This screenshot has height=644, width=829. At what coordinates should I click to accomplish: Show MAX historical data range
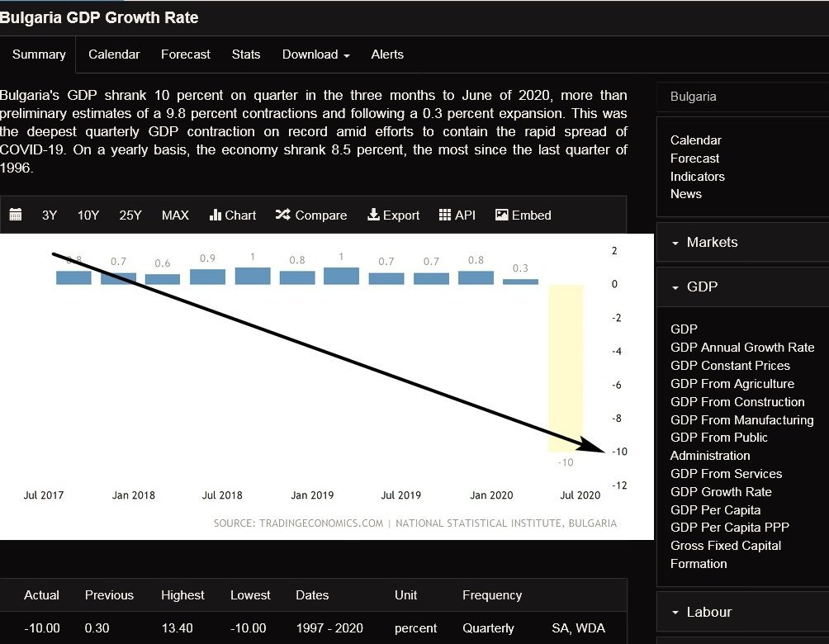point(175,215)
